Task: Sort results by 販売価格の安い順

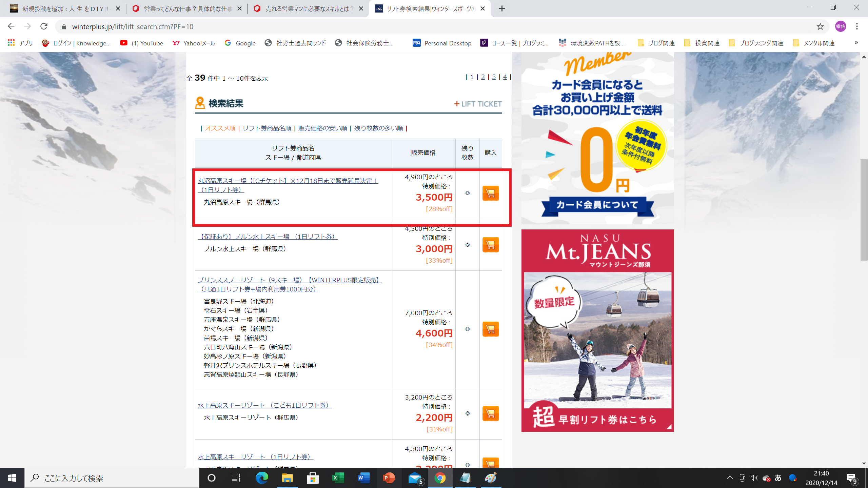Action: [322, 128]
